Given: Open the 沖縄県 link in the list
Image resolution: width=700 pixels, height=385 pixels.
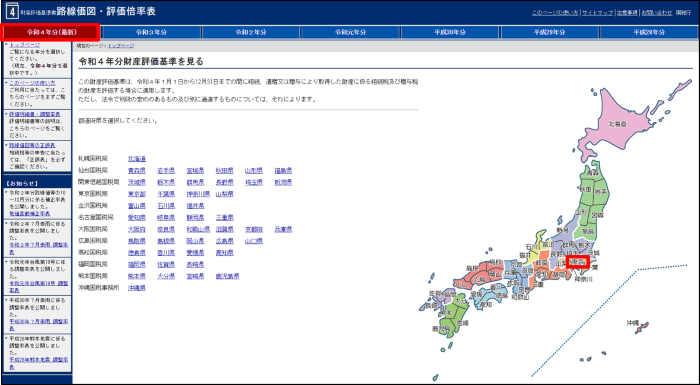Looking at the screenshot, I should (137, 288).
